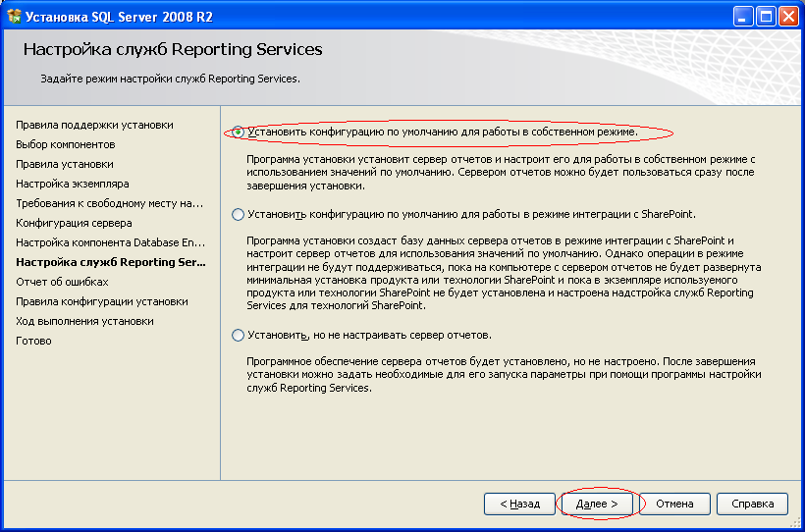Click the SQL Server setup title bar icon
Image resolution: width=805 pixels, height=532 pixels.
click(14, 17)
